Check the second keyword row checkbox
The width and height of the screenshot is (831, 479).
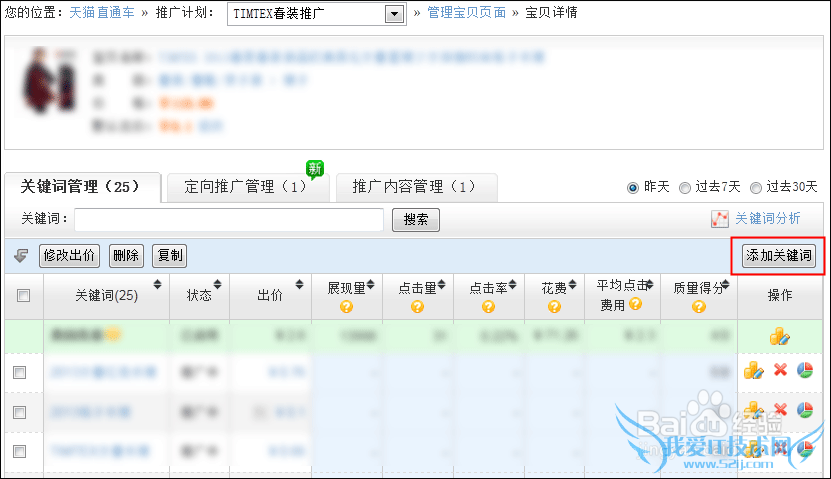(20, 412)
